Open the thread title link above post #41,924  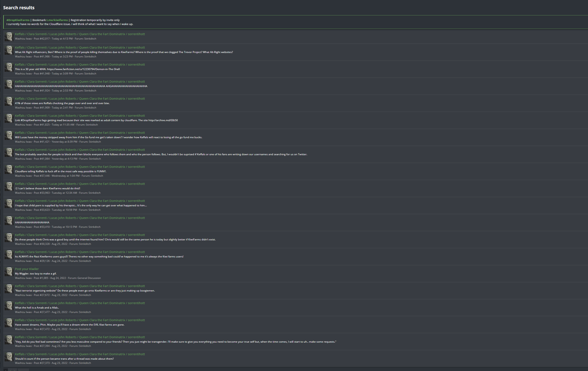(x=80, y=82)
